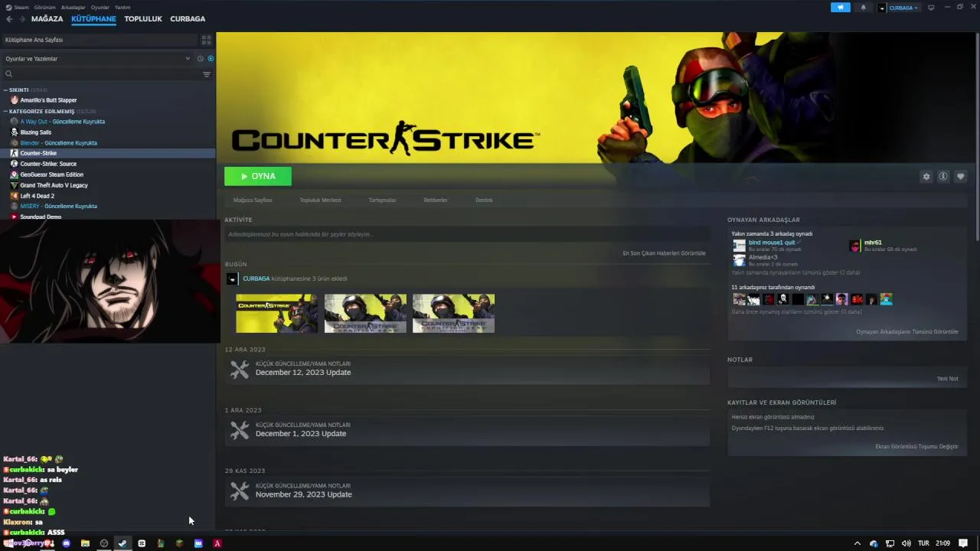Screen dimensions: 980x551
Task: Open the advanced filter icon
Action: point(207,74)
